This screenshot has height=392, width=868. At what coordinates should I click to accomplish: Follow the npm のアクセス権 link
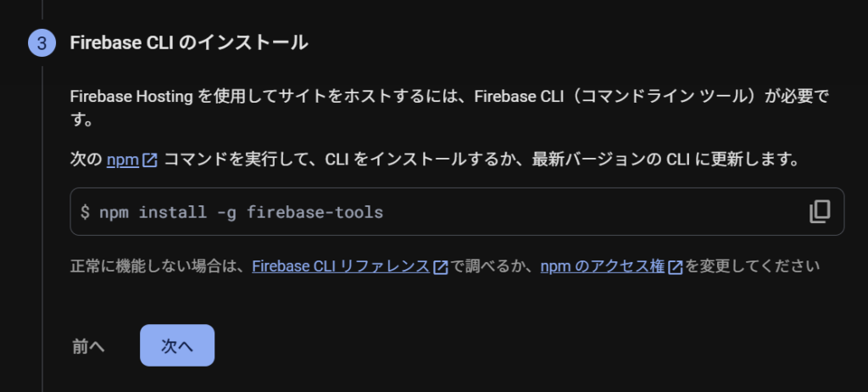coord(602,266)
